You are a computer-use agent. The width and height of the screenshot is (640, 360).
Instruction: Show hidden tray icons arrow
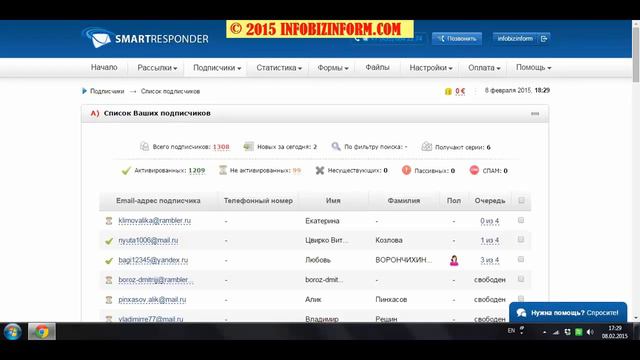[544, 333]
